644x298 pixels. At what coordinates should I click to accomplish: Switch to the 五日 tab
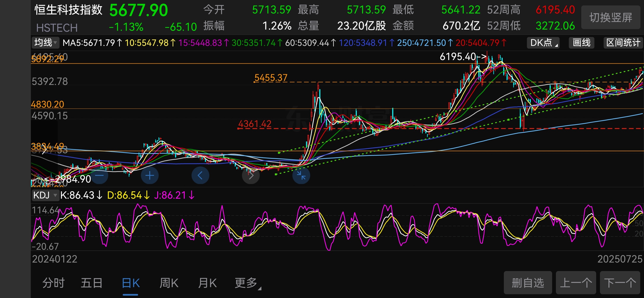[x=92, y=283]
